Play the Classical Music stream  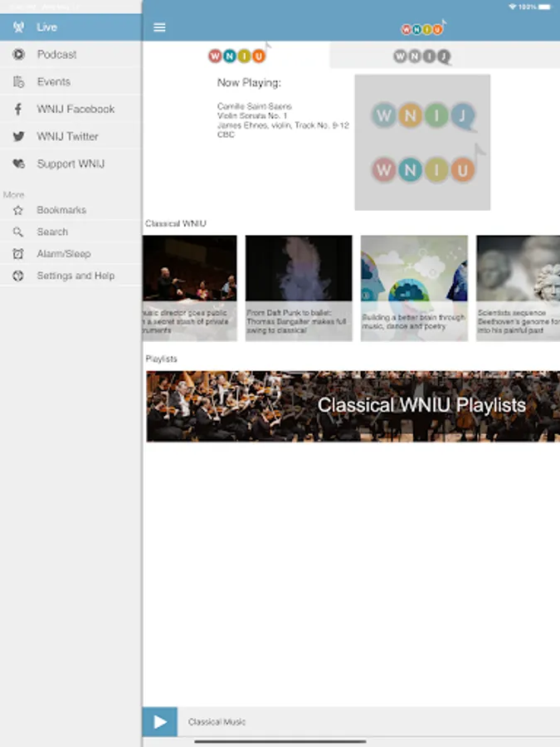(160, 722)
